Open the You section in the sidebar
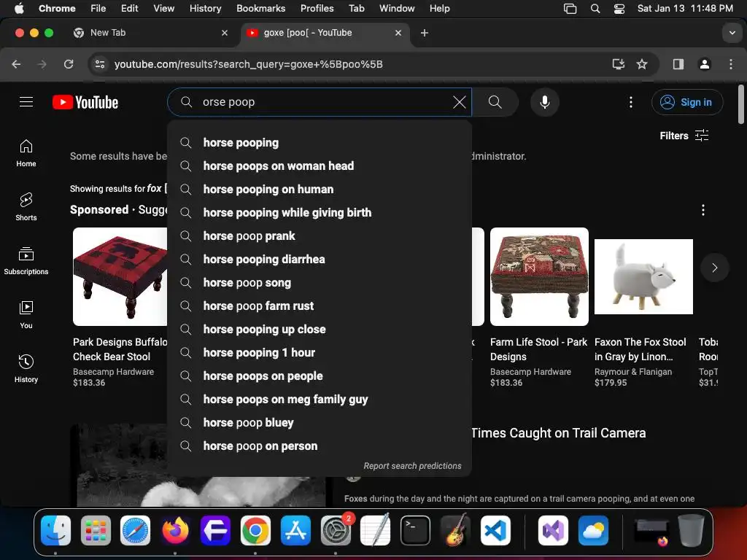The image size is (747, 560). tap(26, 315)
